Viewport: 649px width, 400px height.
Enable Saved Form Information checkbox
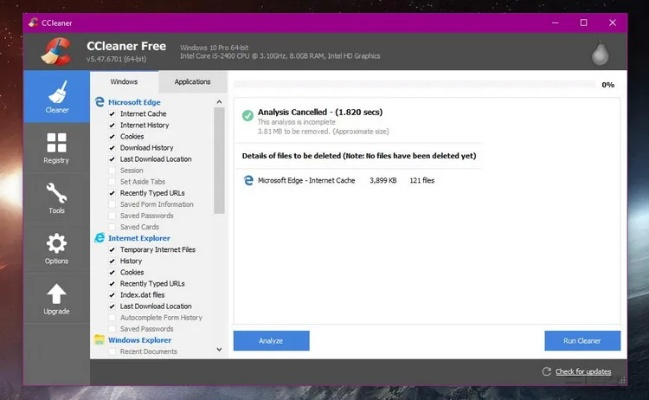(x=112, y=204)
